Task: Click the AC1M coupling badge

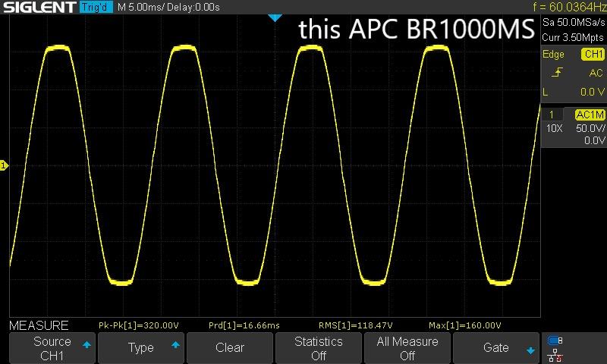Action: click(590, 115)
